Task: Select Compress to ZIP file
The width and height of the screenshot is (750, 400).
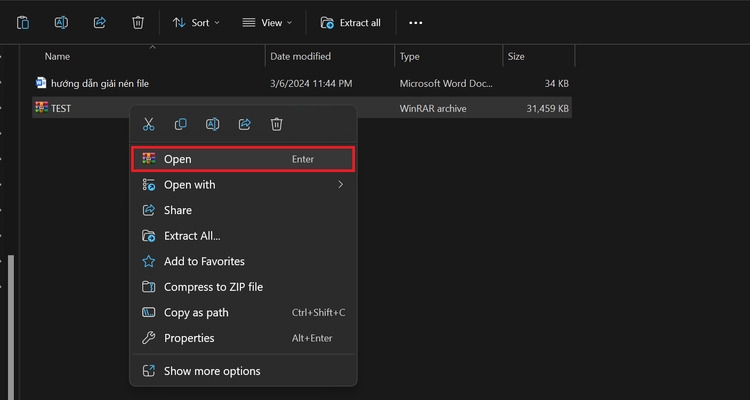Action: pyautogui.click(x=213, y=287)
